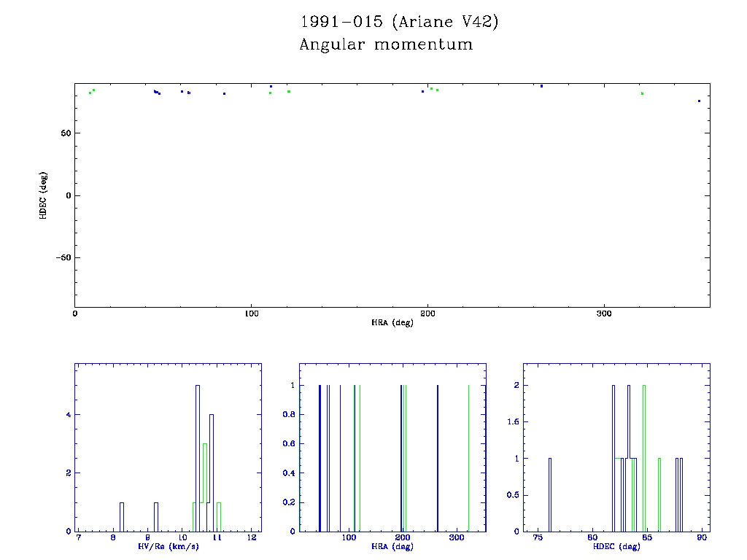Click the HRA (deg) label under the scatter plot
The height and width of the screenshot is (560, 747).
coord(392,322)
